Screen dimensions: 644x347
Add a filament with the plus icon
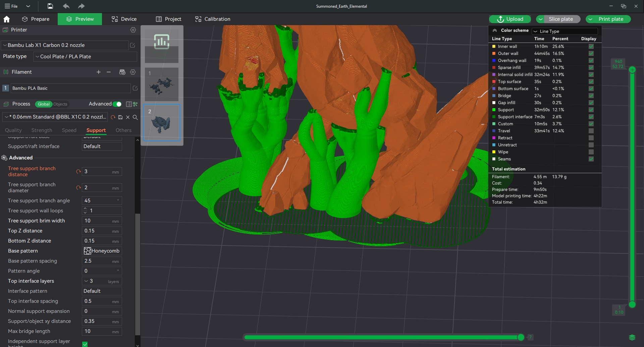click(99, 72)
